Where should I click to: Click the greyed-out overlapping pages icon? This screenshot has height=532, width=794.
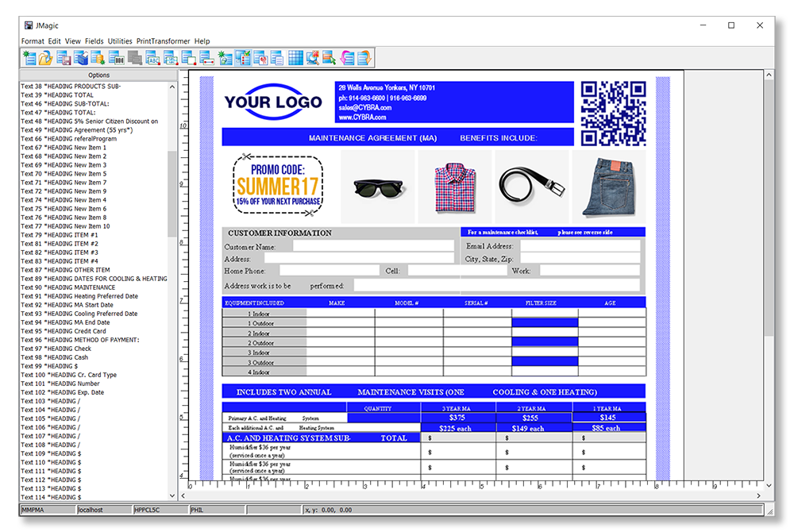[135, 59]
